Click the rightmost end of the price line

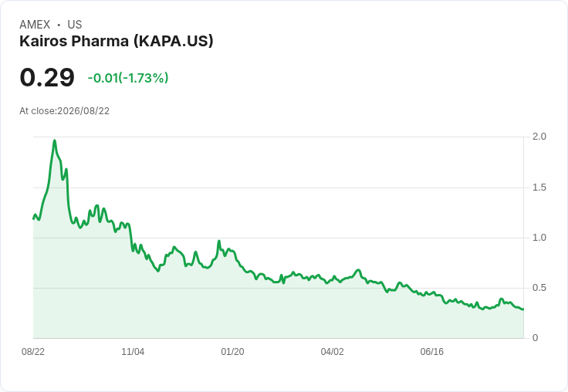point(523,309)
